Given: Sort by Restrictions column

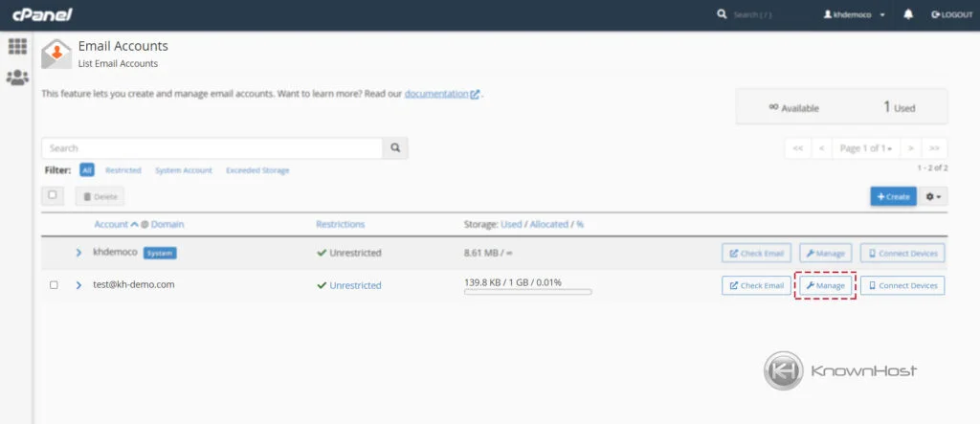Looking at the screenshot, I should pyautogui.click(x=340, y=224).
